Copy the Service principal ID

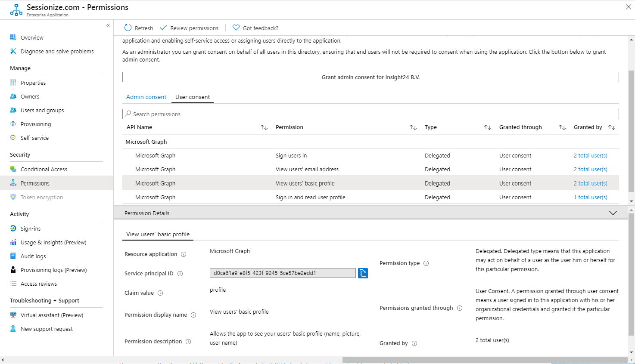[x=363, y=273]
